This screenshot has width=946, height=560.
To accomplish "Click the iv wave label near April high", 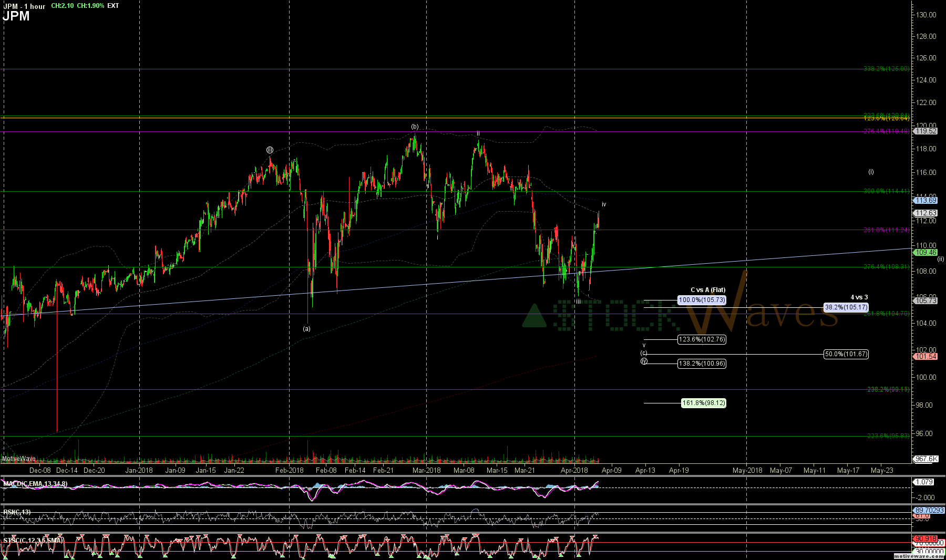I will 604,204.
